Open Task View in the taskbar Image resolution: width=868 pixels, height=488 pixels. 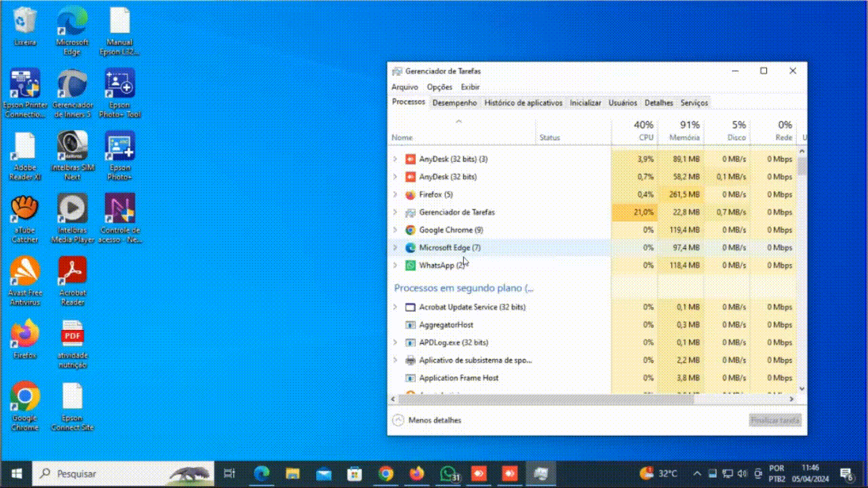pyautogui.click(x=230, y=474)
